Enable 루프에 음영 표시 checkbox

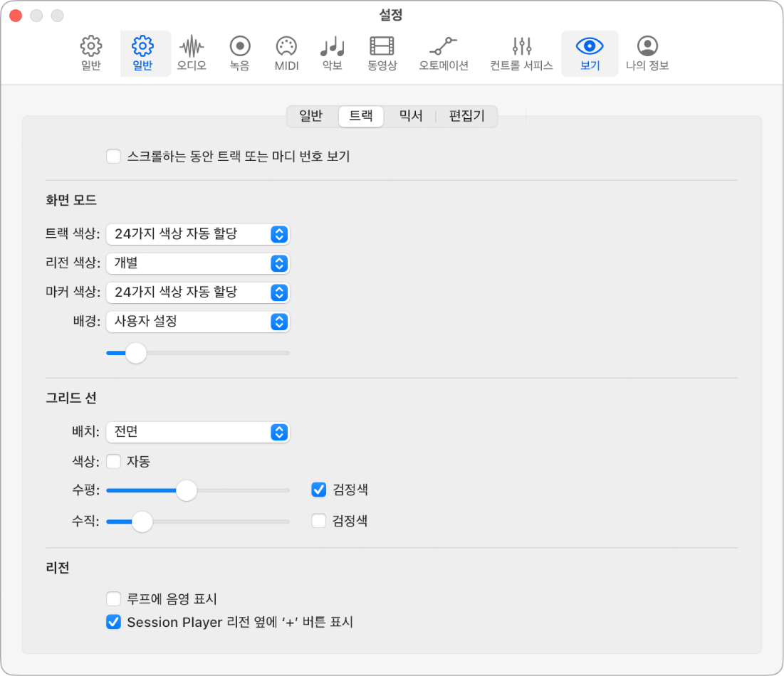[x=113, y=598]
